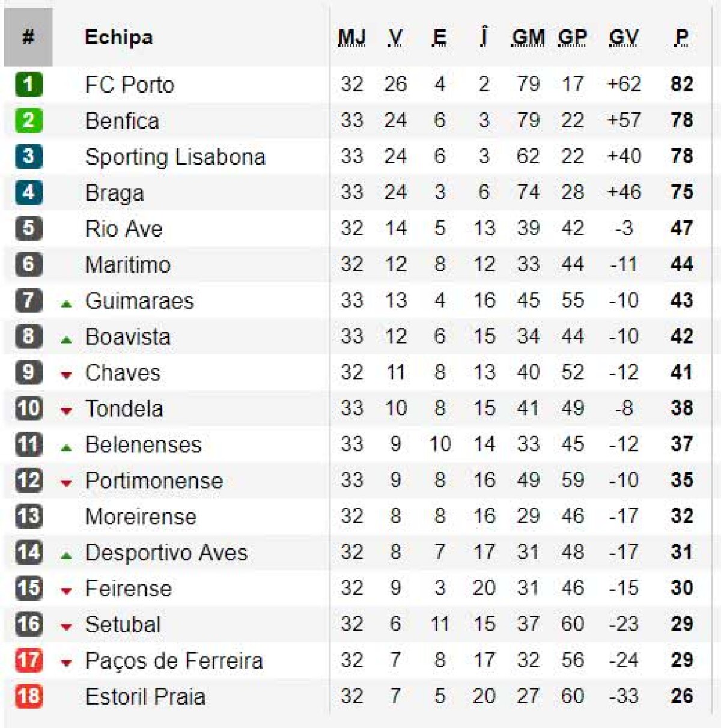This screenshot has height=728, width=721.
Task: Click the Echipa column header
Action: pos(118,37)
